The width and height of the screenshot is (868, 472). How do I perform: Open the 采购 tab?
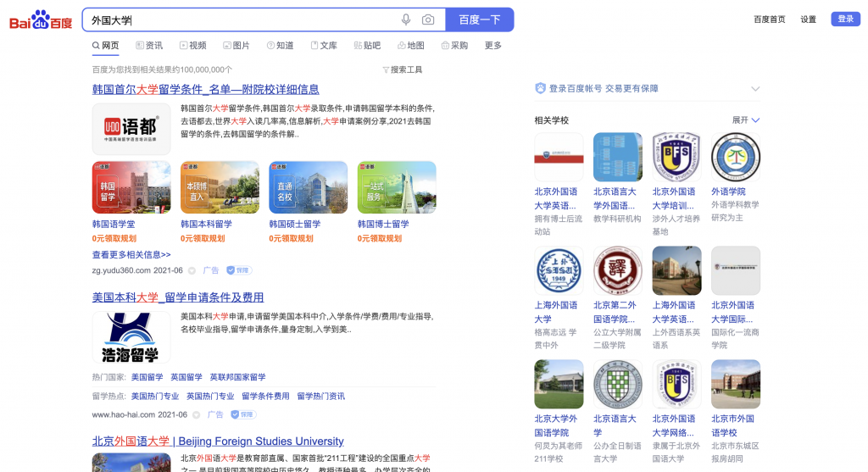pos(454,46)
